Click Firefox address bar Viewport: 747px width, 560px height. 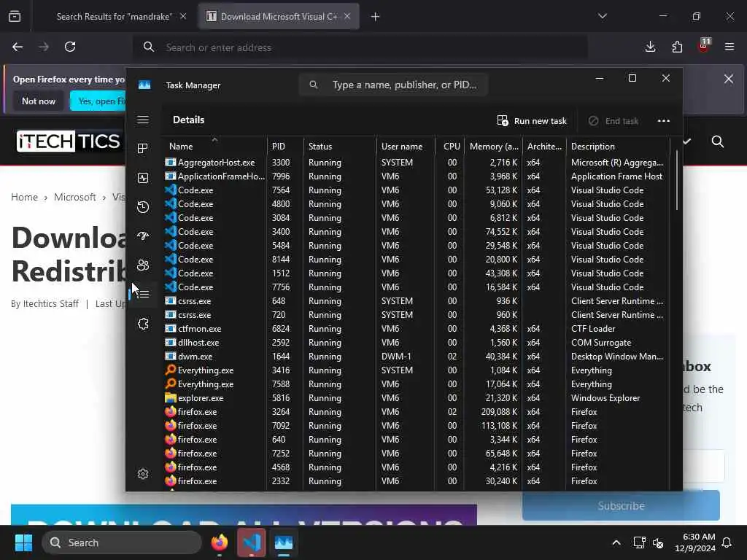pyautogui.click(x=360, y=47)
